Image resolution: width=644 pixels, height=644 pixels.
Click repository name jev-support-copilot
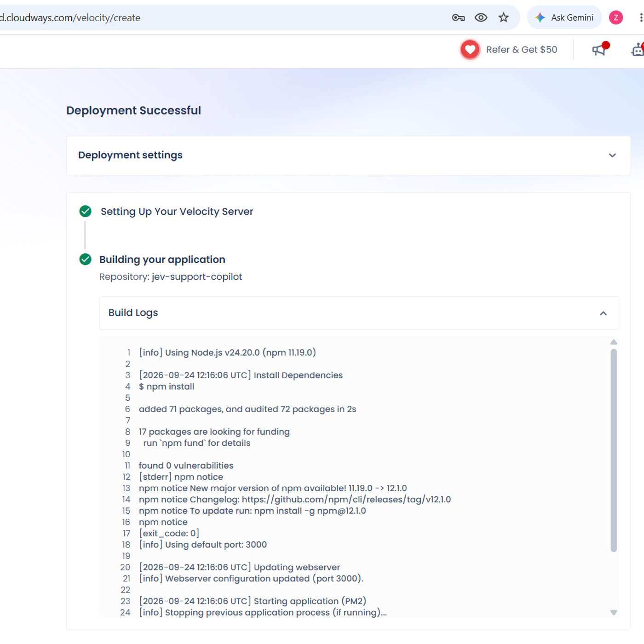pos(197,277)
